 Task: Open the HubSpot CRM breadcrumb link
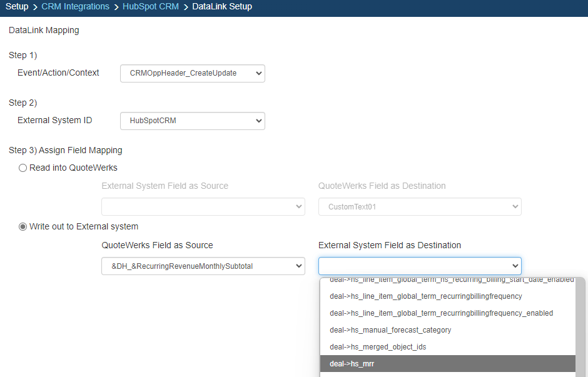pos(150,7)
